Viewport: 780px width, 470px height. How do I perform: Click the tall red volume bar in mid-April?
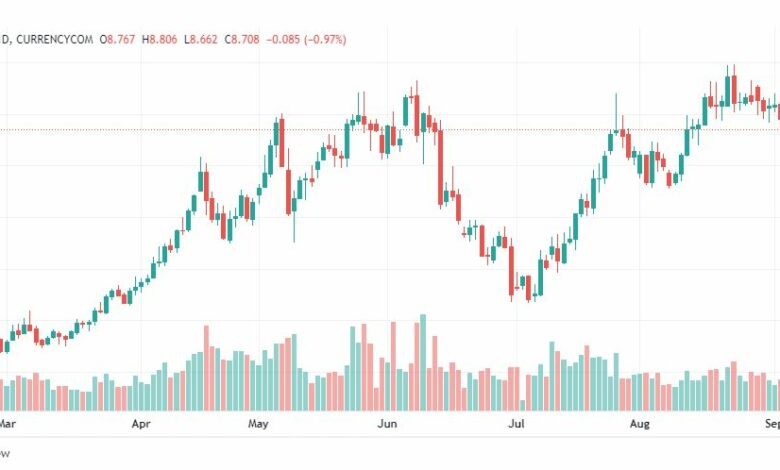pyautogui.click(x=206, y=368)
